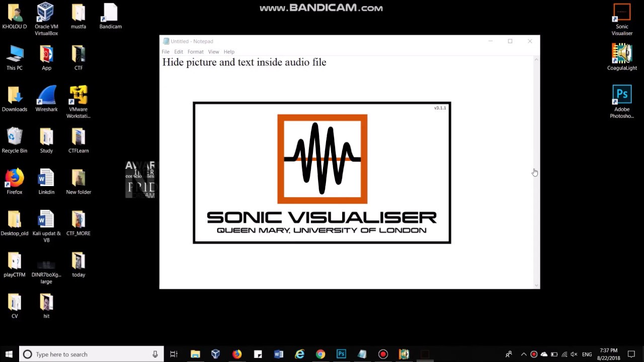Open File Explorer from the taskbar
The image size is (644, 362).
(195, 354)
